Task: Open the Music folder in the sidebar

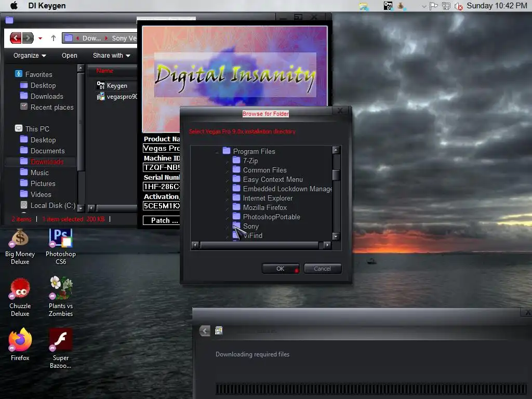Action: click(34, 172)
